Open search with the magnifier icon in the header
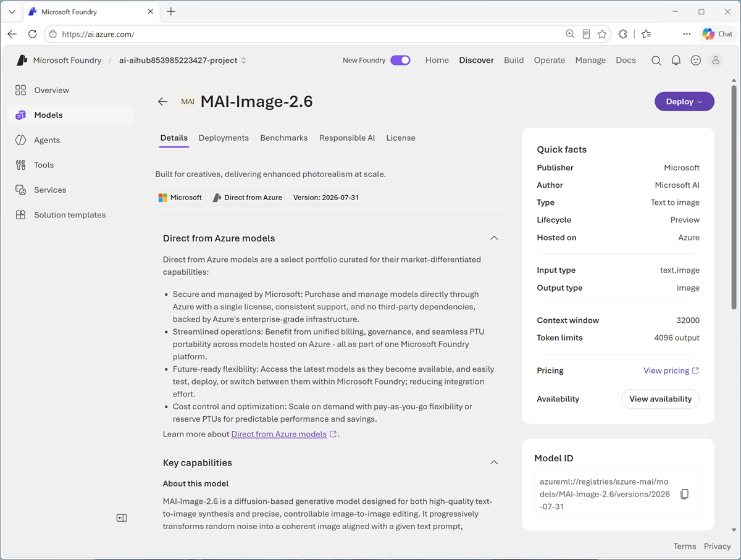 coord(656,61)
